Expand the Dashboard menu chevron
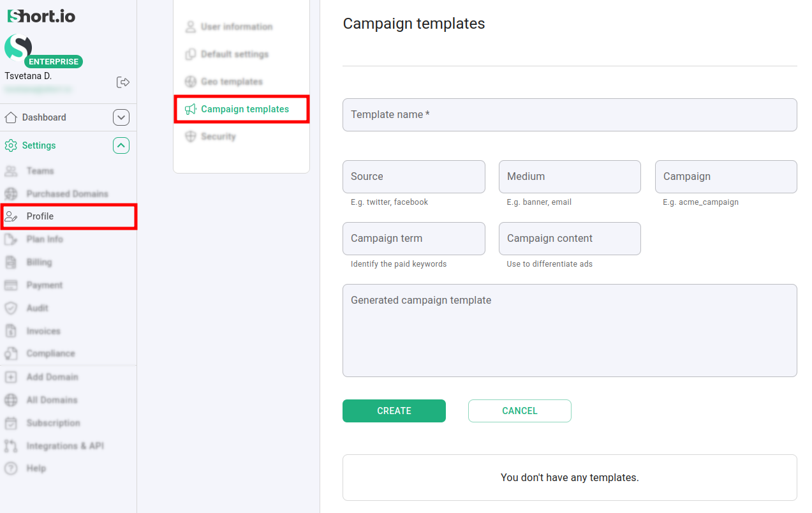812x513 pixels. (x=121, y=117)
